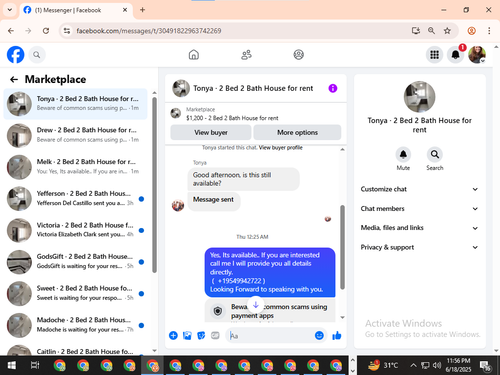500x375 pixels.
Task: Reload the page with refresh icon
Action: point(46,31)
